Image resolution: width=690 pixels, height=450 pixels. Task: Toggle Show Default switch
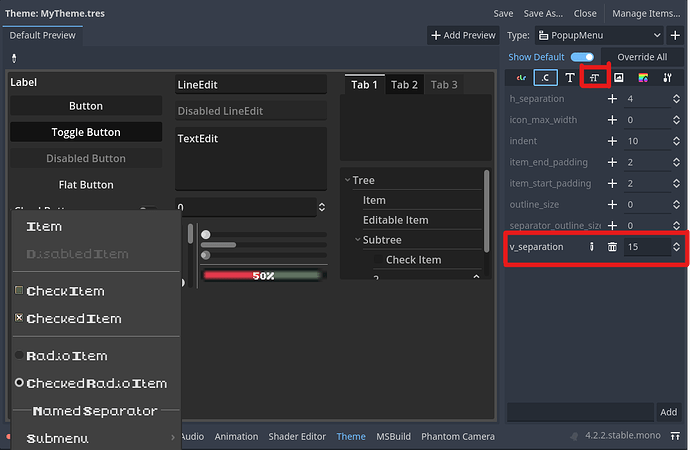582,57
